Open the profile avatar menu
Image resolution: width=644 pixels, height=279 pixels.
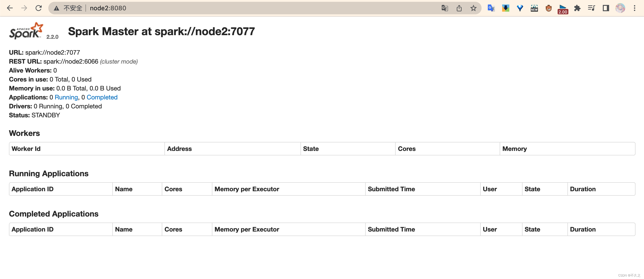click(620, 8)
